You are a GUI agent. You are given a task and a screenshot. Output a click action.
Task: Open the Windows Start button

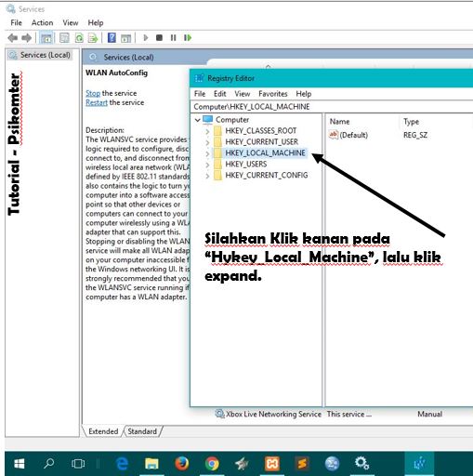click(x=20, y=464)
